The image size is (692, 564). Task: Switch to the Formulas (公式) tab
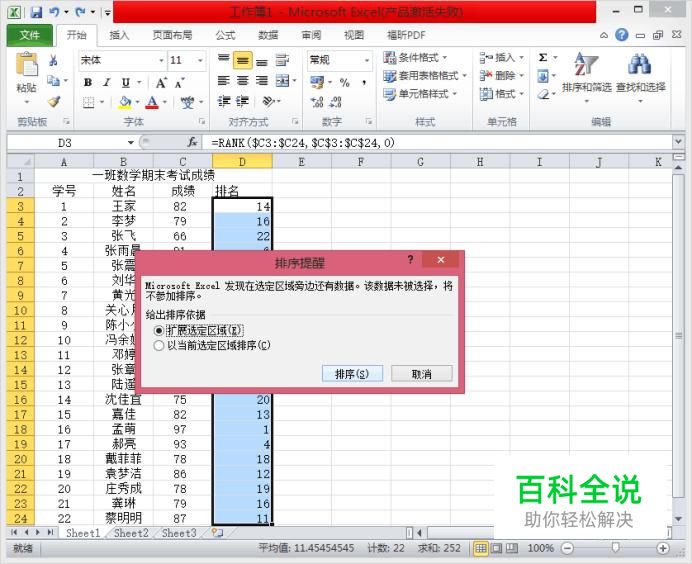(x=225, y=35)
